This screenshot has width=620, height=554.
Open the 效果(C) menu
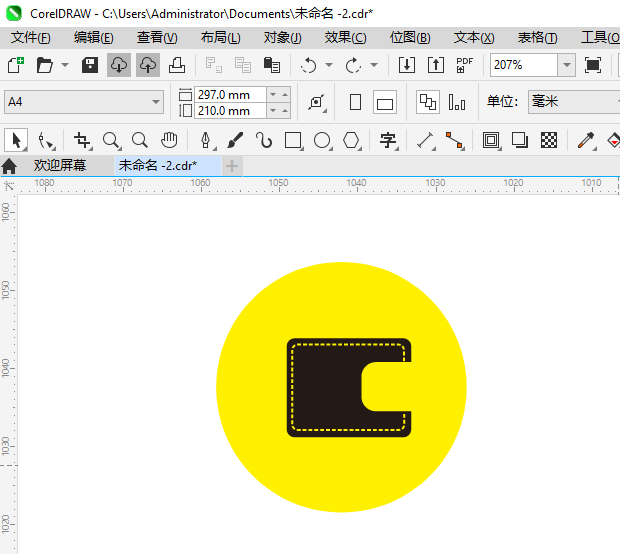pos(346,38)
